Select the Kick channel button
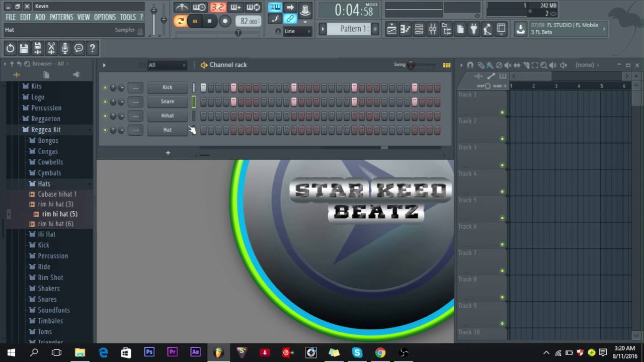The image size is (644, 362). tap(168, 87)
